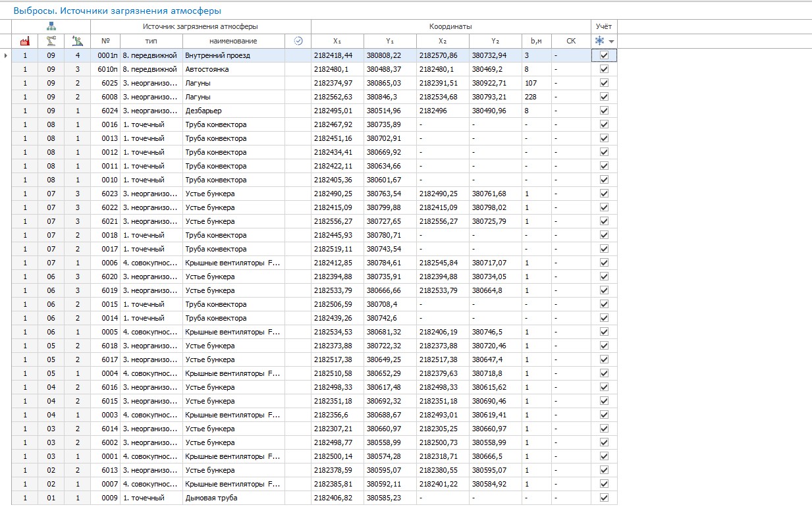The width and height of the screenshot is (812, 530).
Task: Click the workshop robot-arm column icon
Action: [51, 41]
